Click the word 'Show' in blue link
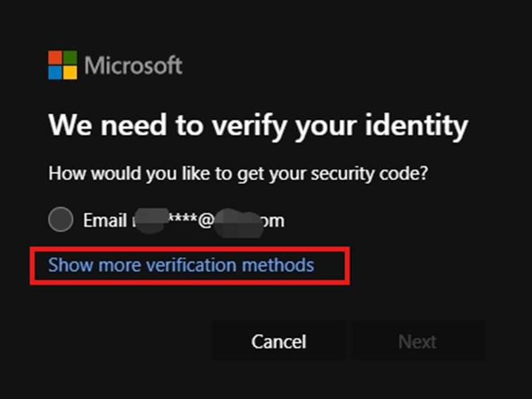Viewport: 532px width, 399px height. click(x=71, y=265)
